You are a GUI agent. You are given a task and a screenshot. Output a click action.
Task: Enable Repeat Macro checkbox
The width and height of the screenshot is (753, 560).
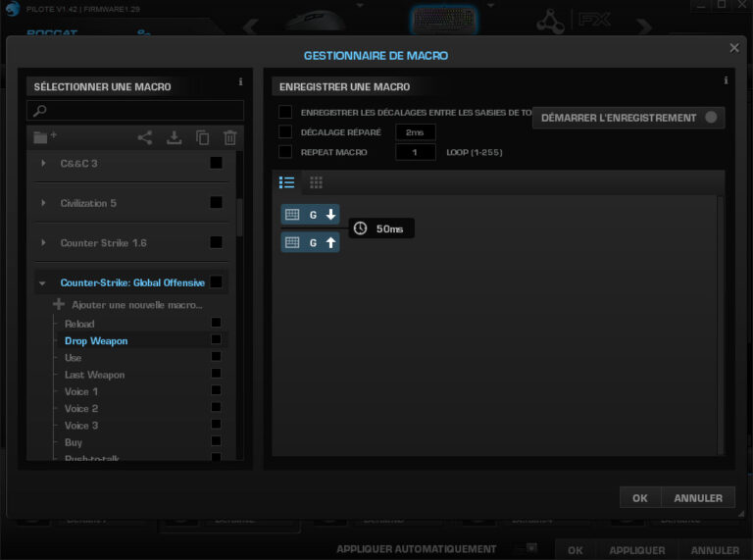tap(285, 152)
